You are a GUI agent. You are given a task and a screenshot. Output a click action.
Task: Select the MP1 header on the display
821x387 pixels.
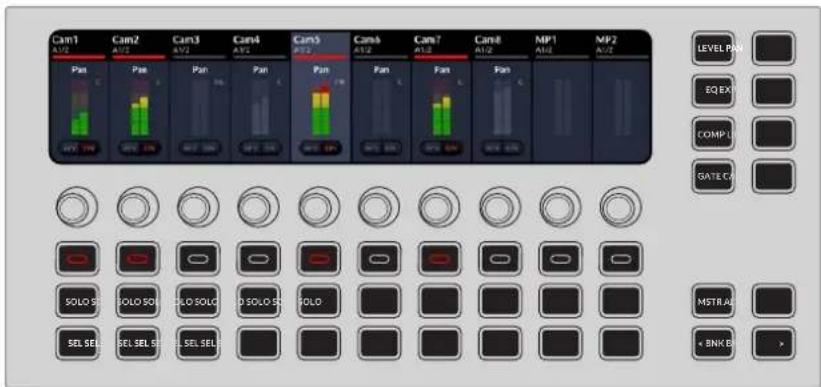point(562,46)
